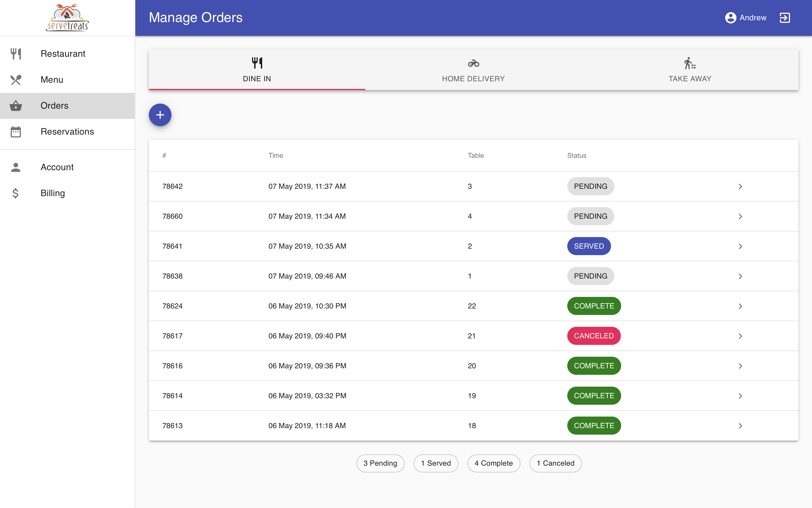Switch to the DINE IN tab
The width and height of the screenshot is (812, 508).
click(x=257, y=70)
